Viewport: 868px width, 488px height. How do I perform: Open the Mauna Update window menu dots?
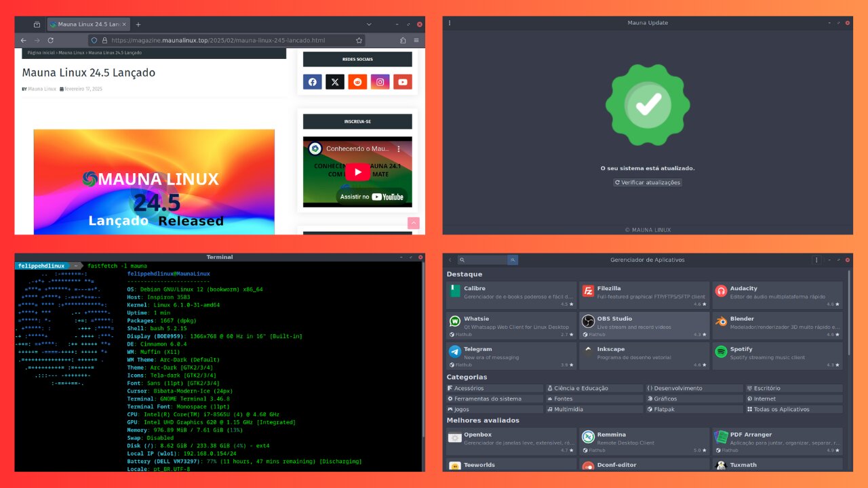click(x=449, y=23)
